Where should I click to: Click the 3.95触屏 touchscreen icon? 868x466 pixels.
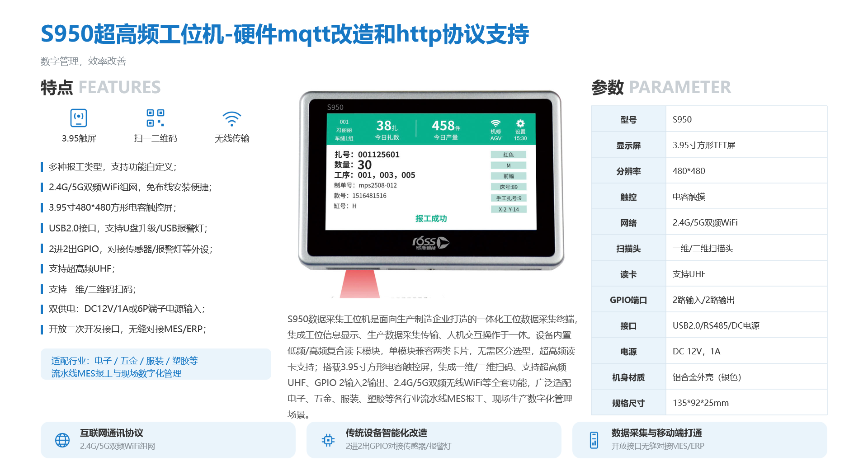point(79,118)
